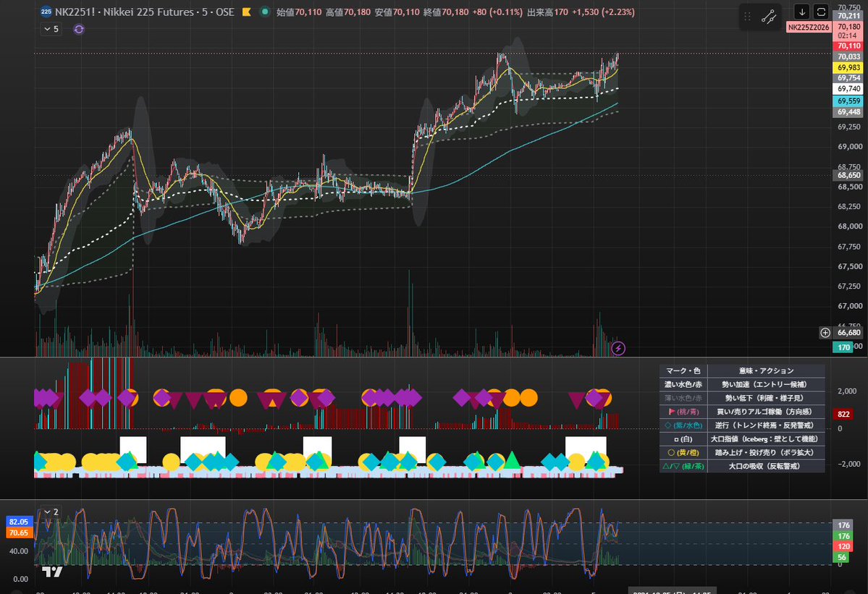Click legend row 買い/売りアルゴ稼働（方向感）
The height and width of the screenshot is (594, 868).
coord(766,412)
